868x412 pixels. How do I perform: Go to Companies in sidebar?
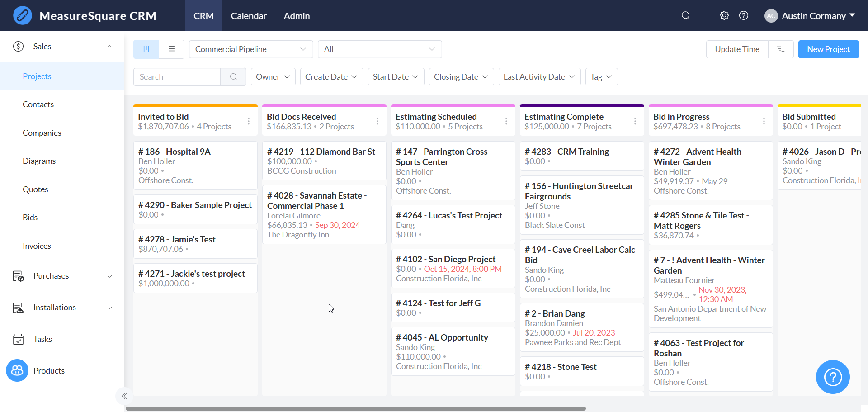click(x=62, y=133)
